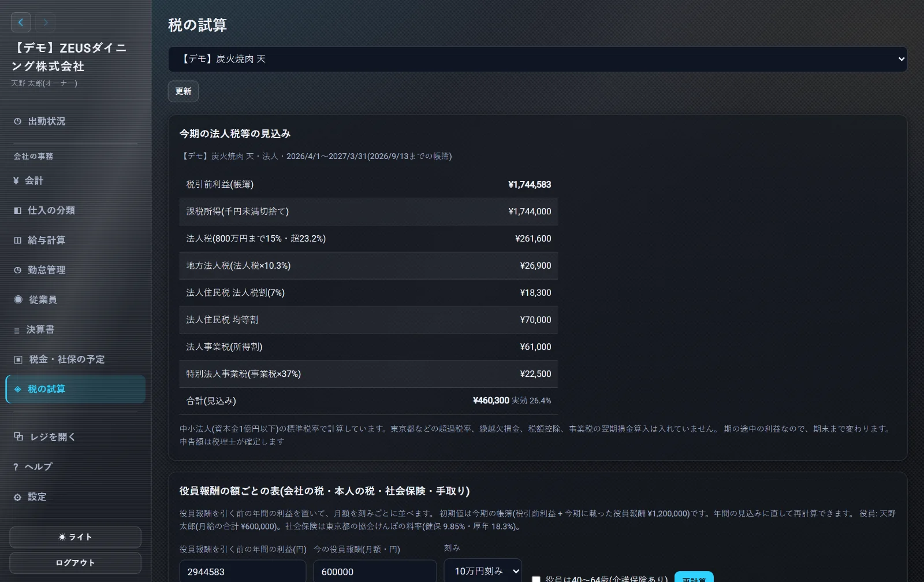Expand the 【デモ】炭火焼肉 天 store dropdown

[x=538, y=59]
